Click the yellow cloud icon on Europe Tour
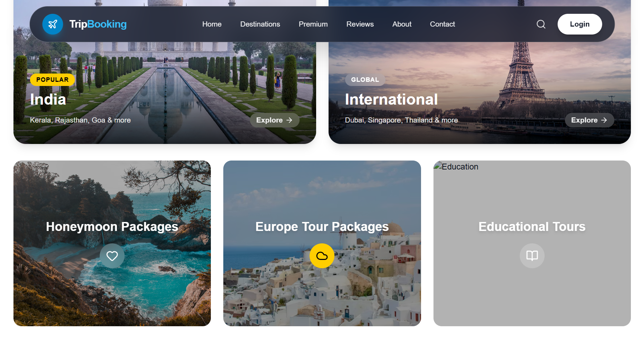This screenshot has width=644, height=339. click(322, 256)
